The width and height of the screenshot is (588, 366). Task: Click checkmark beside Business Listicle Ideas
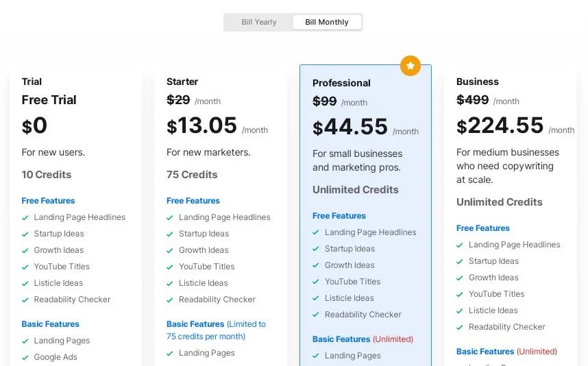coord(460,310)
